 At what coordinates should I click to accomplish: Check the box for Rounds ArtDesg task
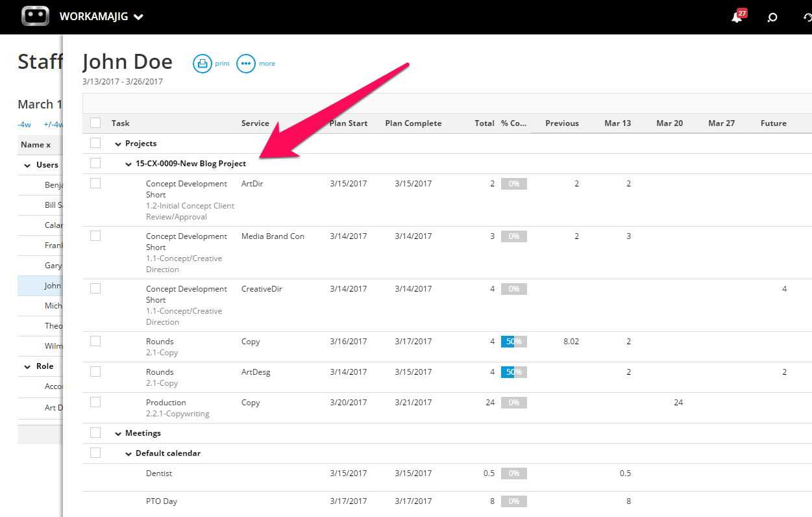95,372
